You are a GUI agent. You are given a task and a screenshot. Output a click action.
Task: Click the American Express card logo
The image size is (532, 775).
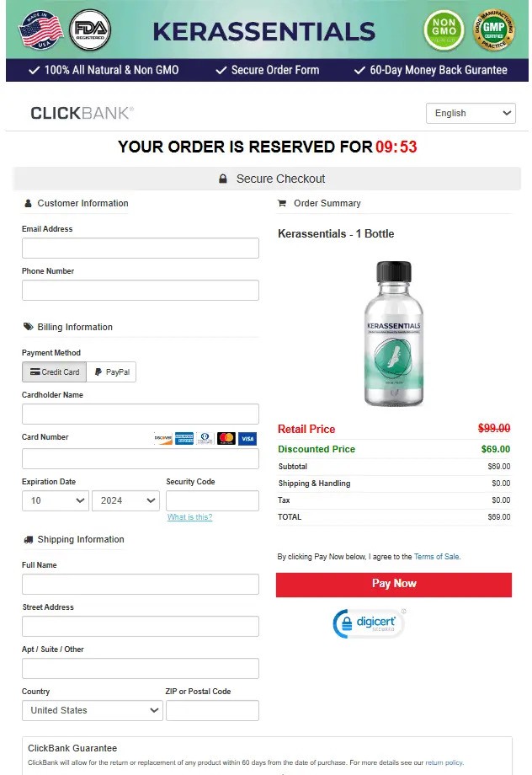184,438
